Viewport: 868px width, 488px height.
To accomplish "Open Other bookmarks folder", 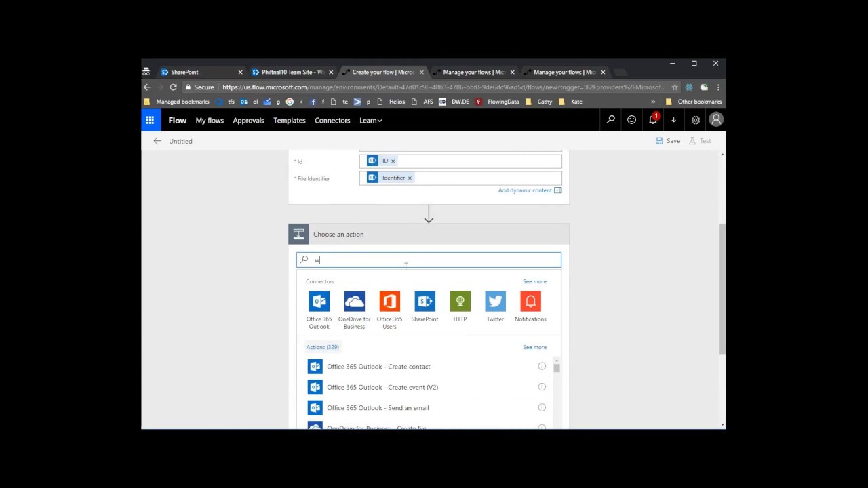I will click(x=694, y=102).
